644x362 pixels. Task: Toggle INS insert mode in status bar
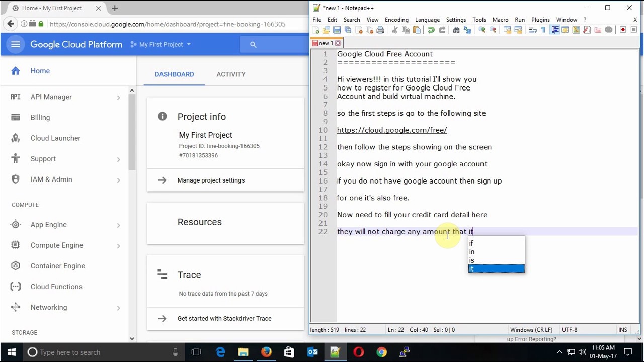pos(623,330)
